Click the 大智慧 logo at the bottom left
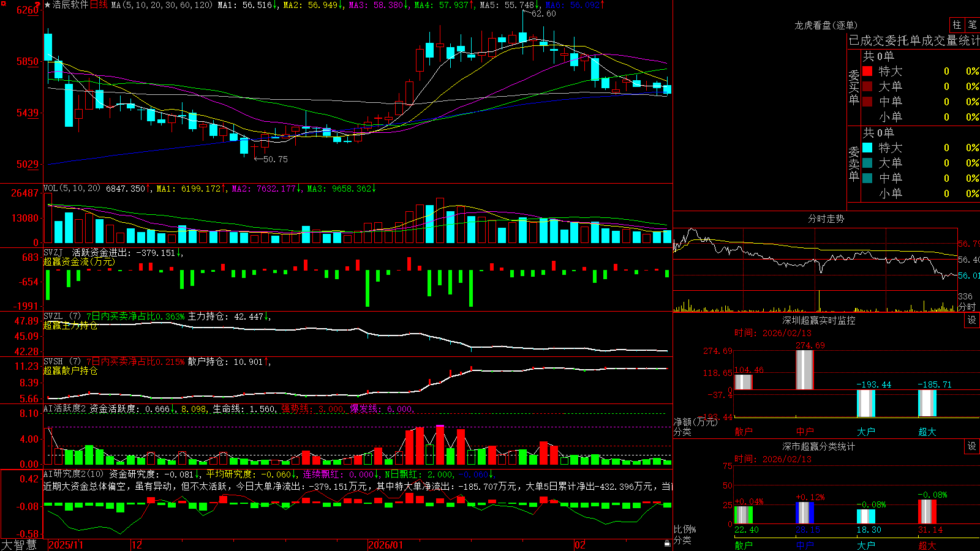Viewport: 980px width, 551px height. point(19,545)
